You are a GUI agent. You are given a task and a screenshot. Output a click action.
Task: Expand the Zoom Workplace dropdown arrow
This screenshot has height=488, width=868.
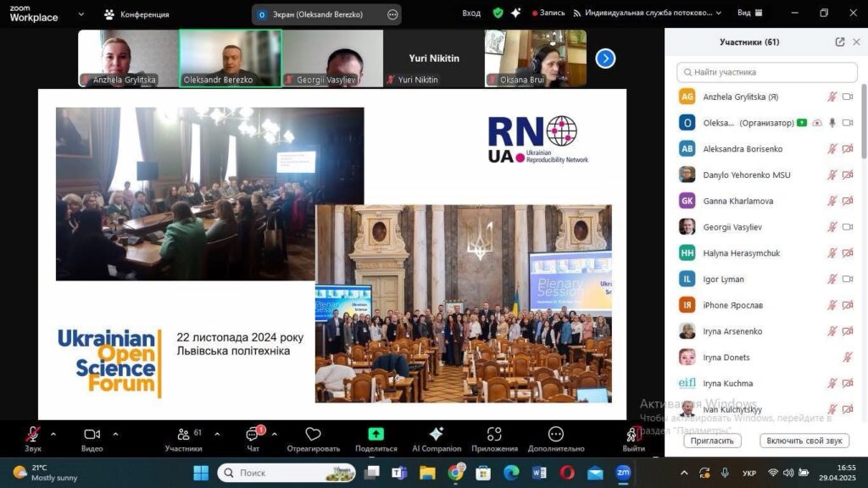(81, 14)
